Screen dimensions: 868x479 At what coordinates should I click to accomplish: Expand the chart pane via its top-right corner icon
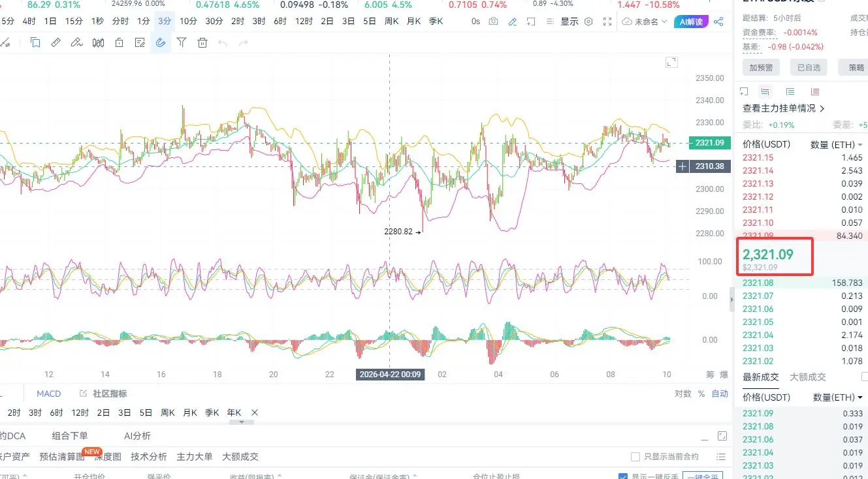tap(671, 62)
